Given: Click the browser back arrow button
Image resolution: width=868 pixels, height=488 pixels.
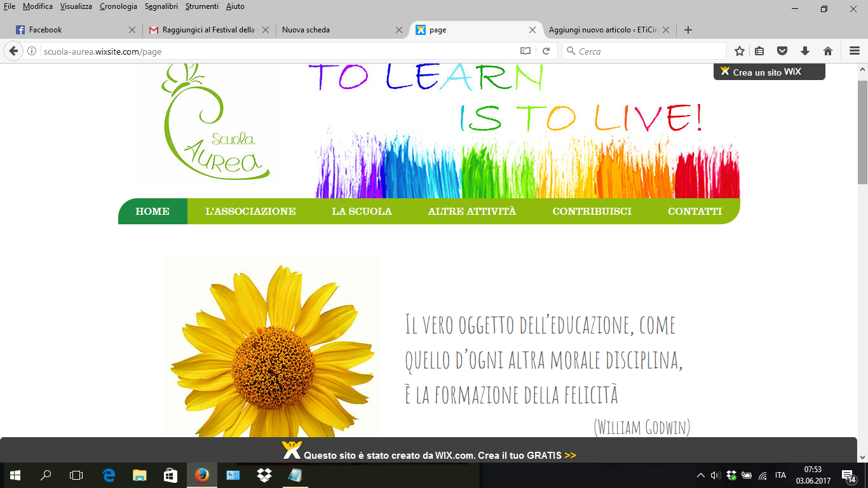Looking at the screenshot, I should 13,51.
